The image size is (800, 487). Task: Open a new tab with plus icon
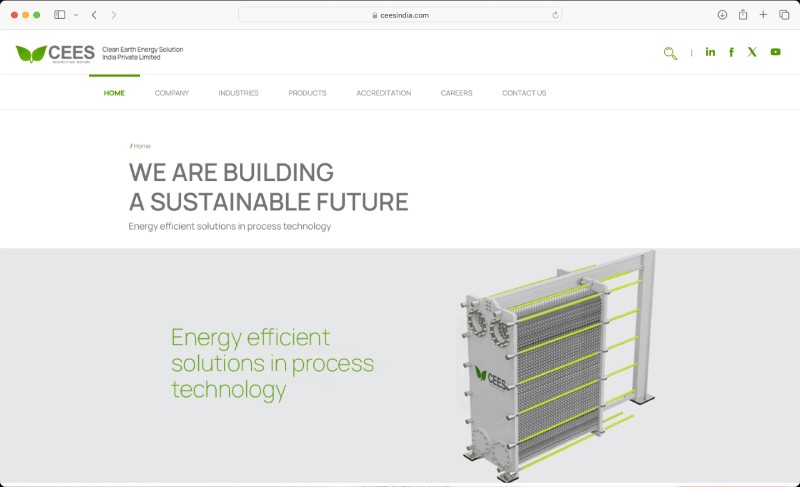(763, 15)
